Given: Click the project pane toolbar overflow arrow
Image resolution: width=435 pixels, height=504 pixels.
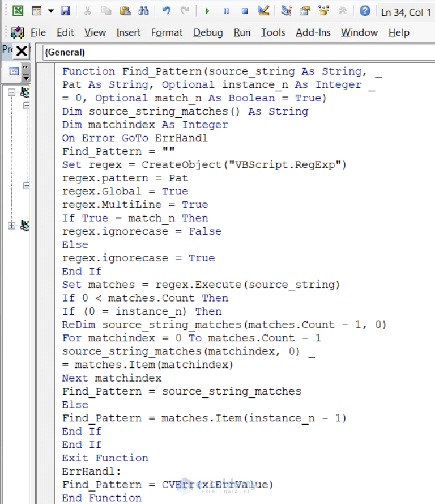Looking at the screenshot, I should point(26,72).
